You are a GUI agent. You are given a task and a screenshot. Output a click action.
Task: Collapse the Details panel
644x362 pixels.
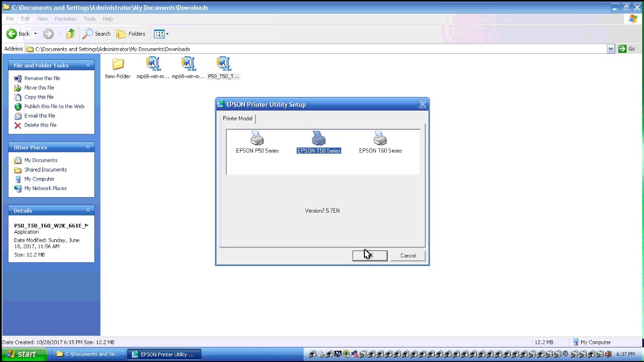tap(88, 210)
